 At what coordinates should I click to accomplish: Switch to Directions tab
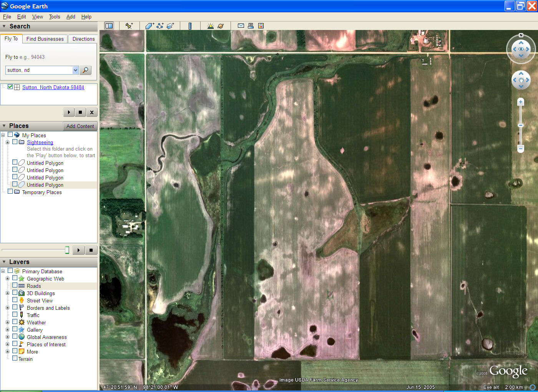pyautogui.click(x=83, y=39)
